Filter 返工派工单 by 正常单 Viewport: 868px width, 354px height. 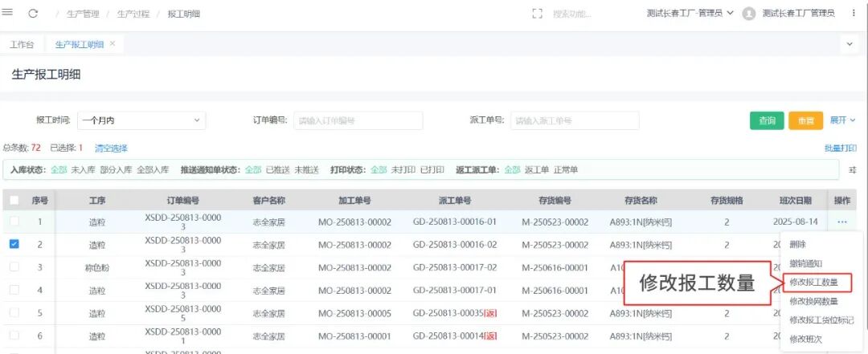pos(566,170)
